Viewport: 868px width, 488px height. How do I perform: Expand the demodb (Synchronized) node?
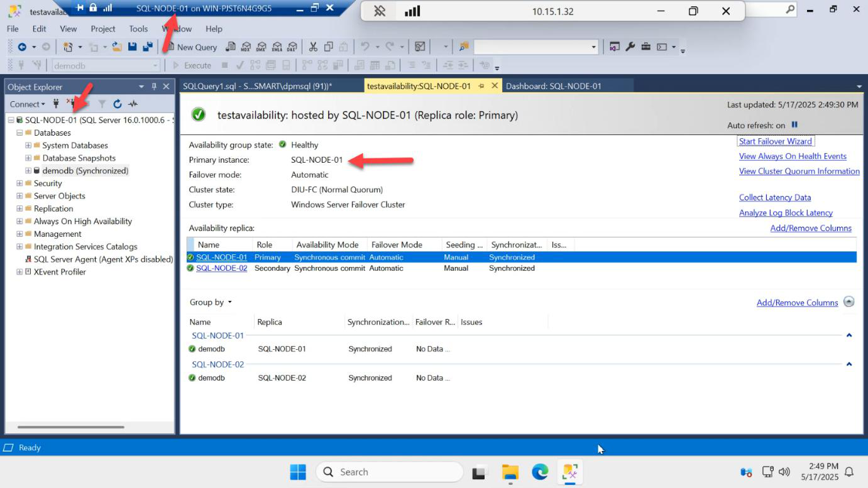click(28, 171)
